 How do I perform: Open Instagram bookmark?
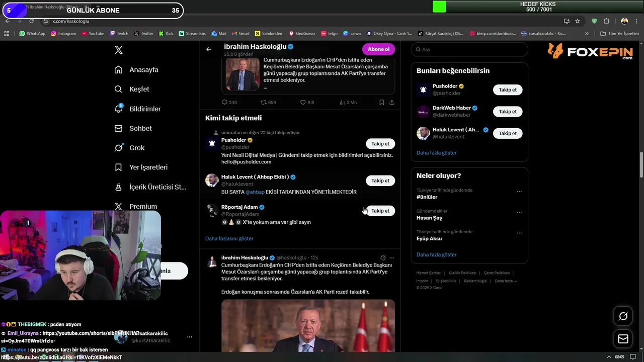pyautogui.click(x=63, y=34)
